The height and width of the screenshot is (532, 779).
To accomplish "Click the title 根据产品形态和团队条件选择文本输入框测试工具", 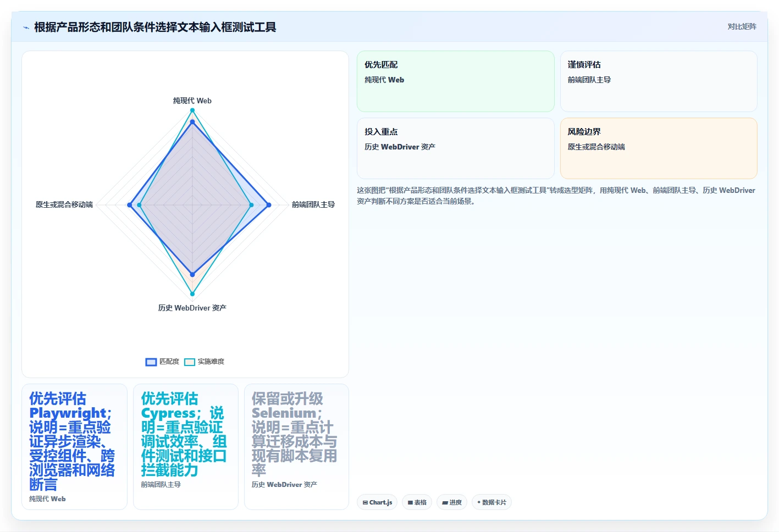I will [155, 27].
